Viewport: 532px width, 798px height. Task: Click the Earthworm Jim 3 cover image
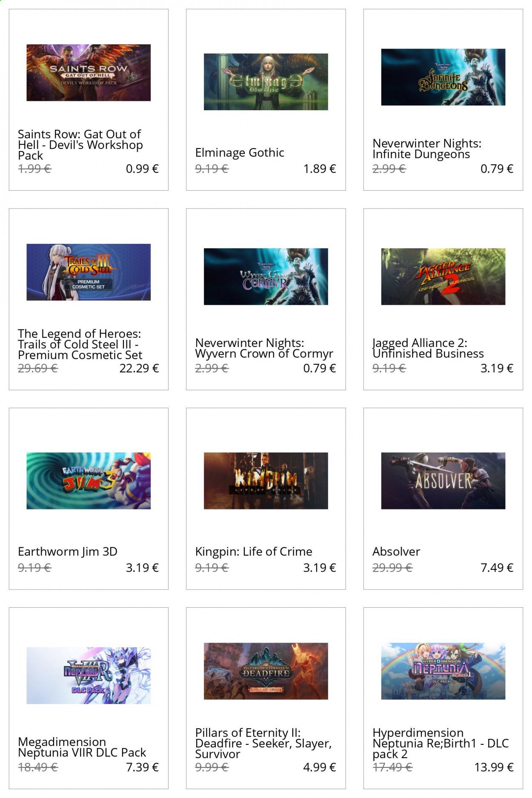tap(89, 481)
